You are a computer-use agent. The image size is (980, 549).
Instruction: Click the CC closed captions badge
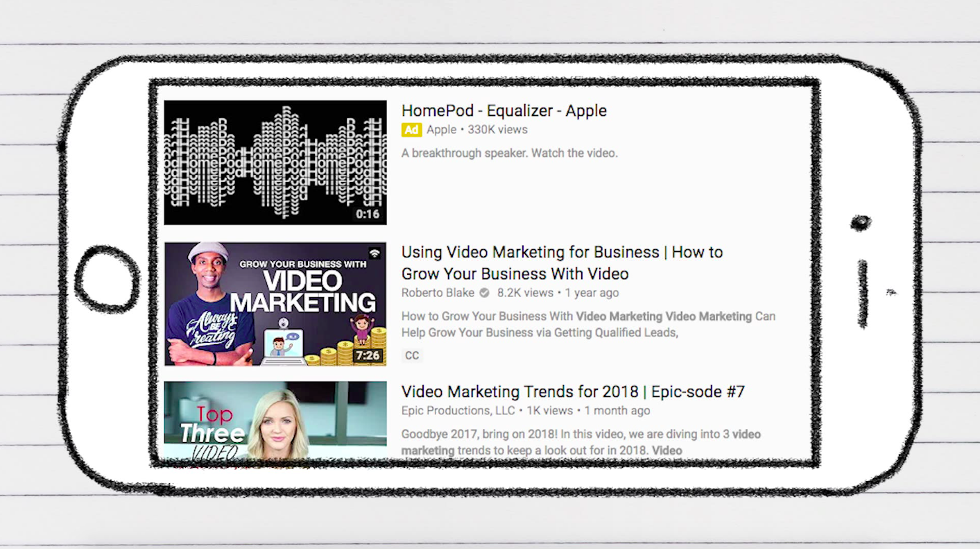[412, 355]
